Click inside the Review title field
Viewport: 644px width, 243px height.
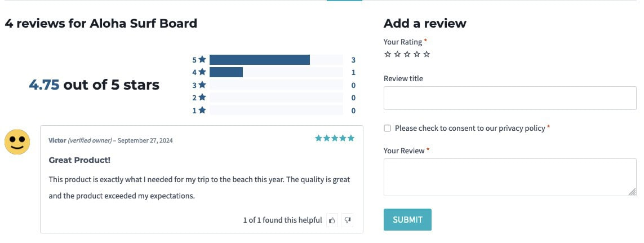[x=510, y=98]
